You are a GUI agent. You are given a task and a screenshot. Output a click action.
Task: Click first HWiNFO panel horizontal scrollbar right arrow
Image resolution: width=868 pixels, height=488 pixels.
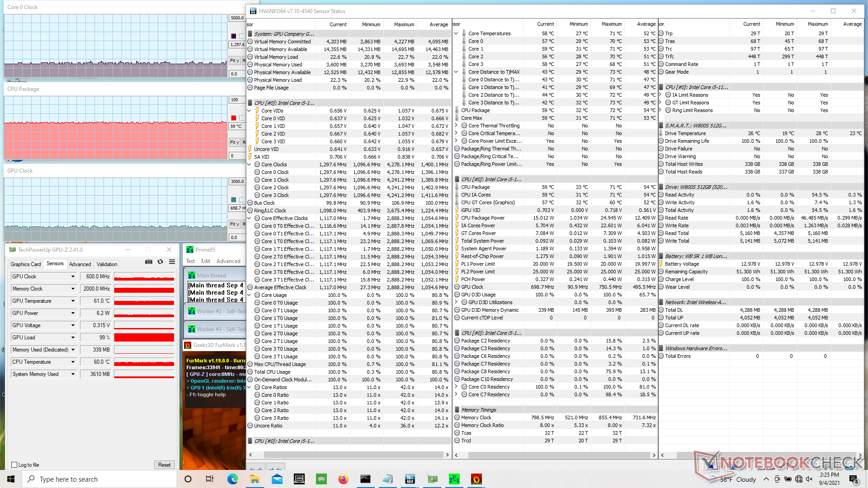pos(448,455)
